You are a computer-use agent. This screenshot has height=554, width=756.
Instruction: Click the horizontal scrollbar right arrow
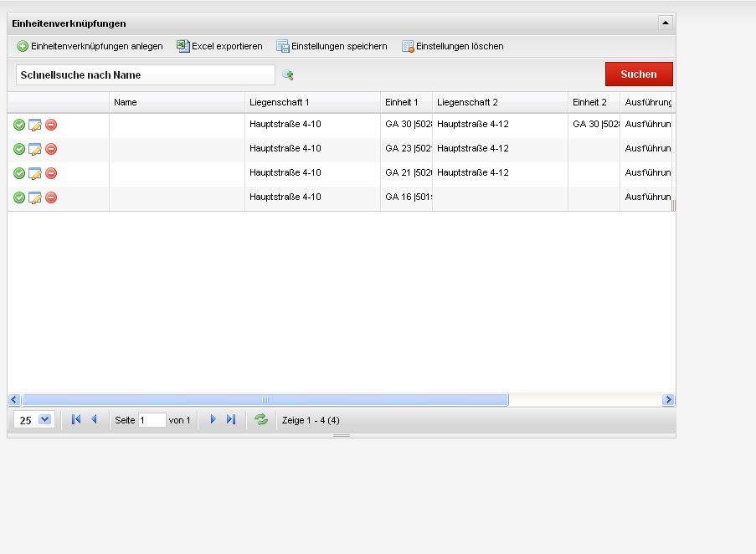point(667,400)
